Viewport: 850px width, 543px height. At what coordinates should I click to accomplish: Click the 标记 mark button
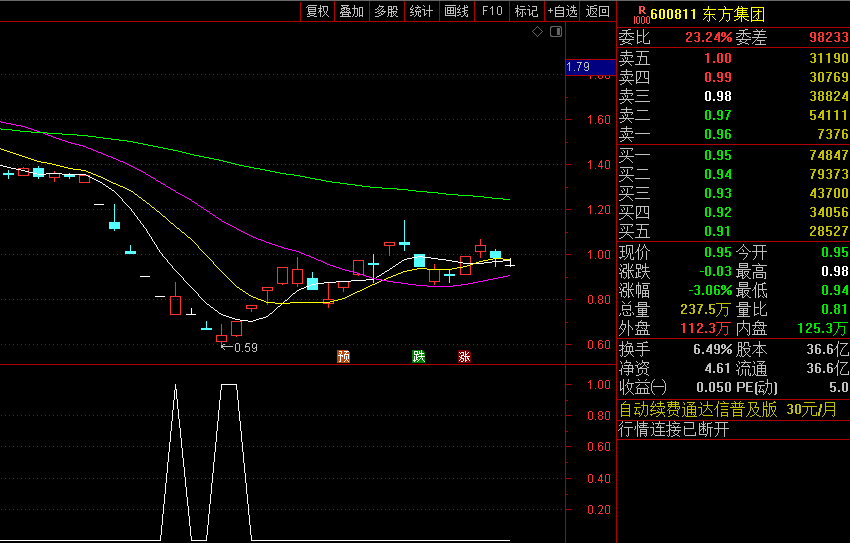526,11
